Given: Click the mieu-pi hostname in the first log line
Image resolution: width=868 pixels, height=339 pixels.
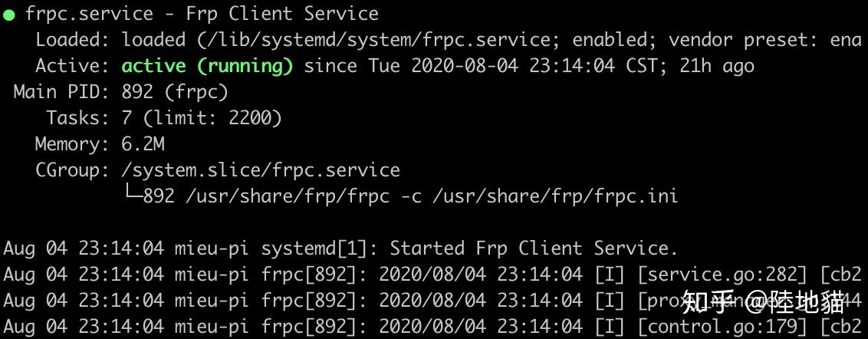Looking at the screenshot, I should (212, 248).
